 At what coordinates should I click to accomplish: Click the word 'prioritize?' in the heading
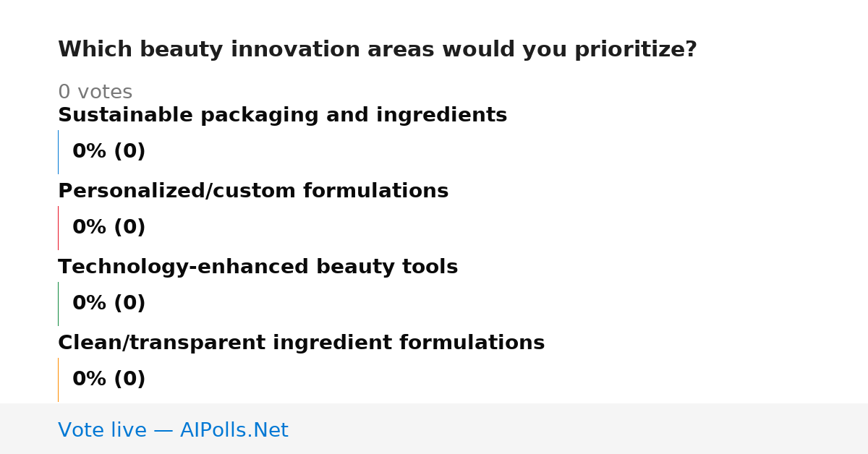click(636, 50)
